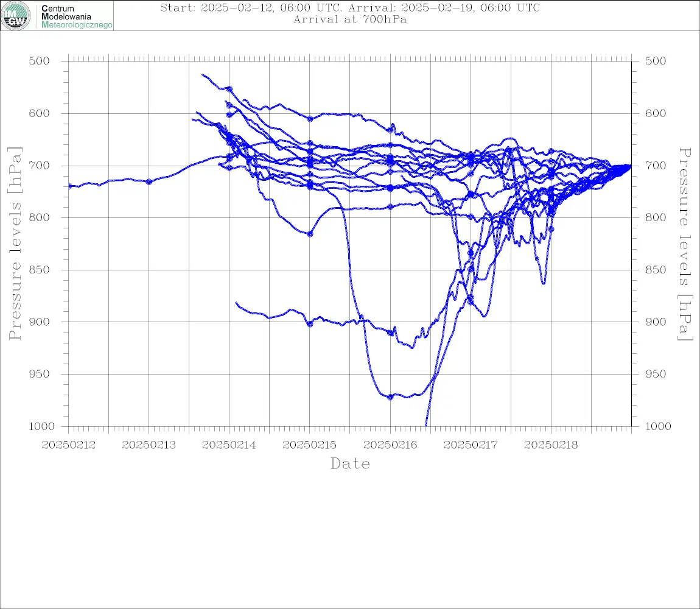Click the trajectory marker at 20250215 near 610 hPa

point(310,118)
